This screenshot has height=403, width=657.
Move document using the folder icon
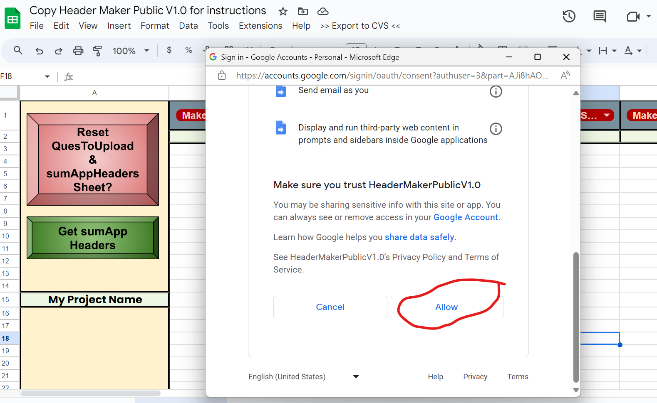coord(303,11)
